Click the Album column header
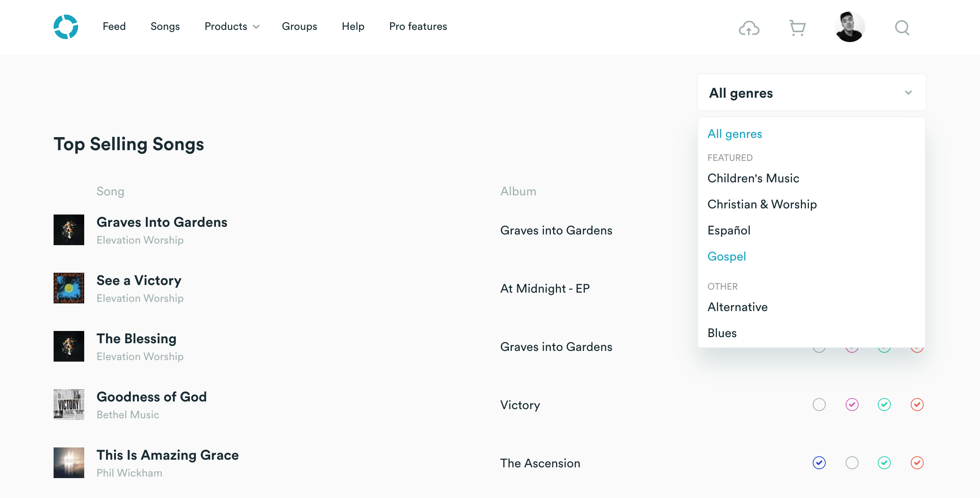The width and height of the screenshot is (980, 498). [518, 191]
